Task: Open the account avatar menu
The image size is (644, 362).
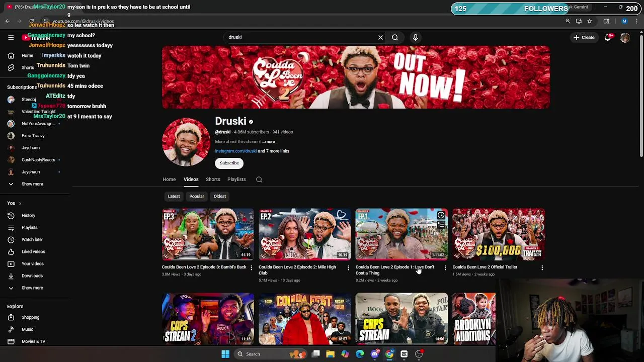Action: click(625, 38)
